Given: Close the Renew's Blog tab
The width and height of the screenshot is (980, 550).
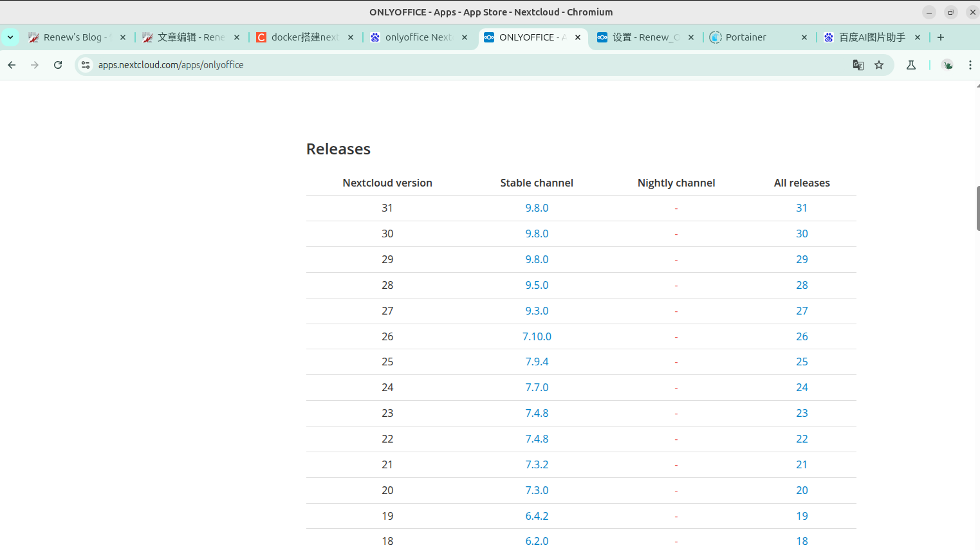Looking at the screenshot, I should point(123,37).
